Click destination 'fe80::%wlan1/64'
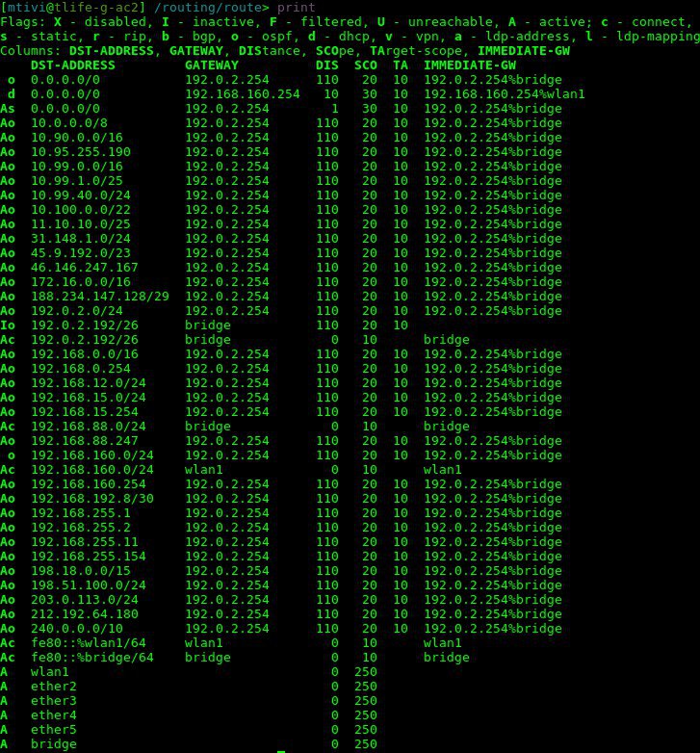This screenshot has height=753, width=700. tap(89, 642)
